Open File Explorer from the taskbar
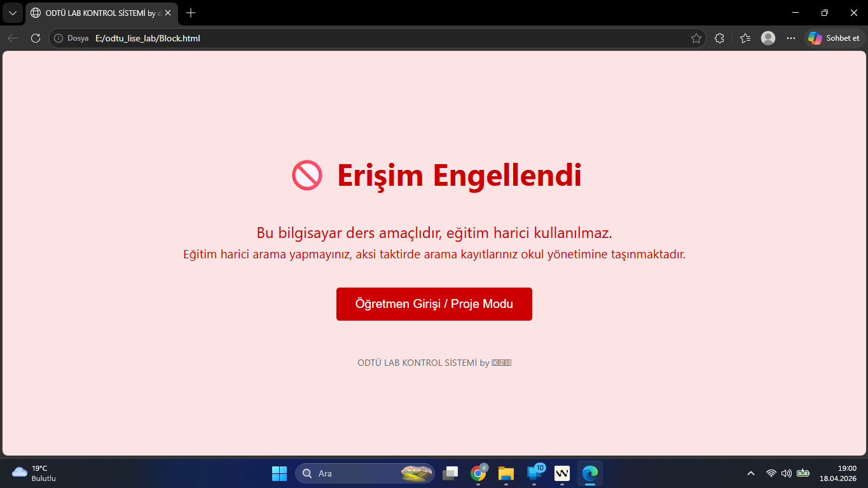The width and height of the screenshot is (868, 488). [x=506, y=473]
